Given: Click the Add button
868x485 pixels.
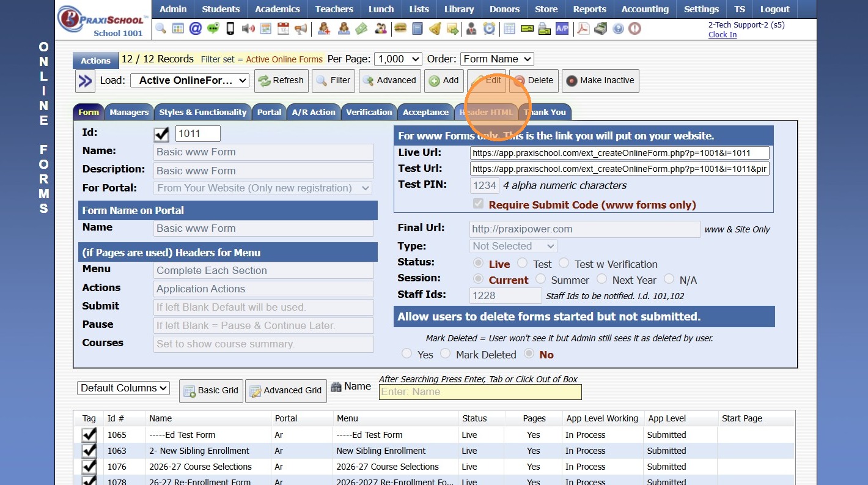Looking at the screenshot, I should [x=444, y=81].
